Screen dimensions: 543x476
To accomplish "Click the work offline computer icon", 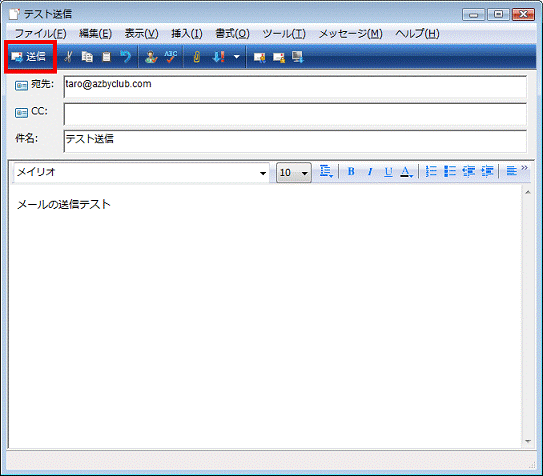I will [x=298, y=57].
